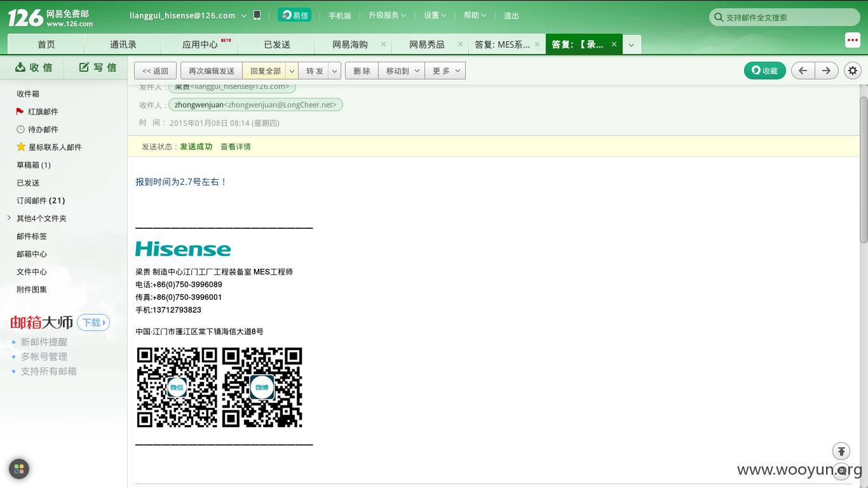This screenshot has height=488, width=868.
Task: Open the red three-dots menu icon
Action: point(852,39)
